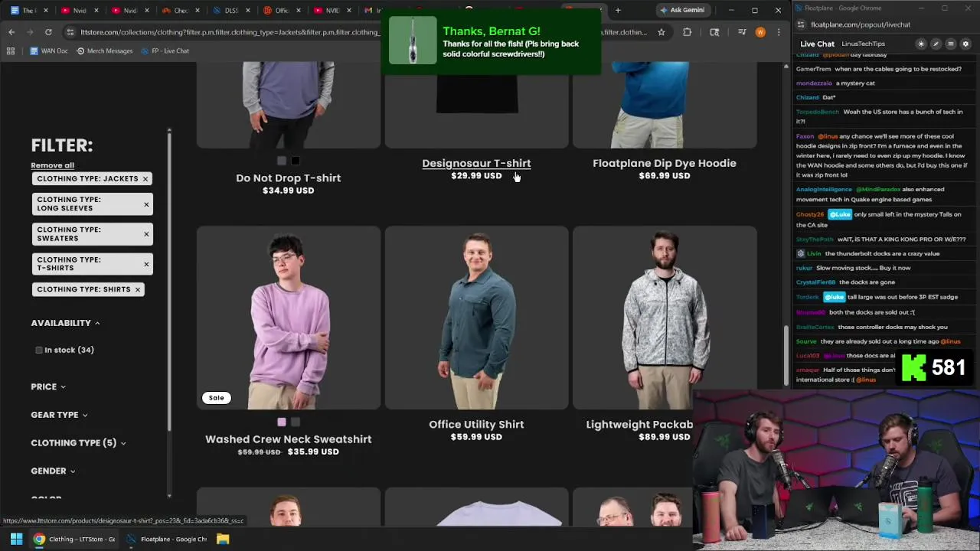Screen dimensions: 980x551
Task: Select the Live Chat tab in Floatplane
Action: [x=818, y=44]
